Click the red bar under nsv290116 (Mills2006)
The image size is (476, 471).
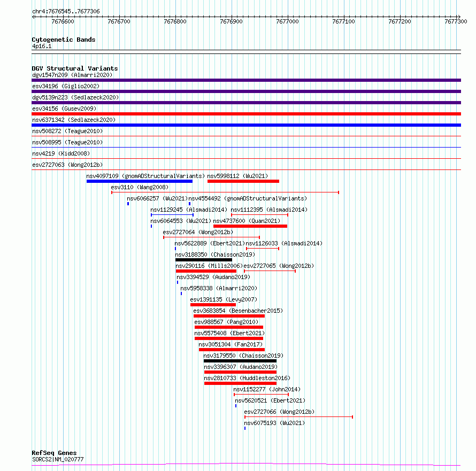(206, 271)
